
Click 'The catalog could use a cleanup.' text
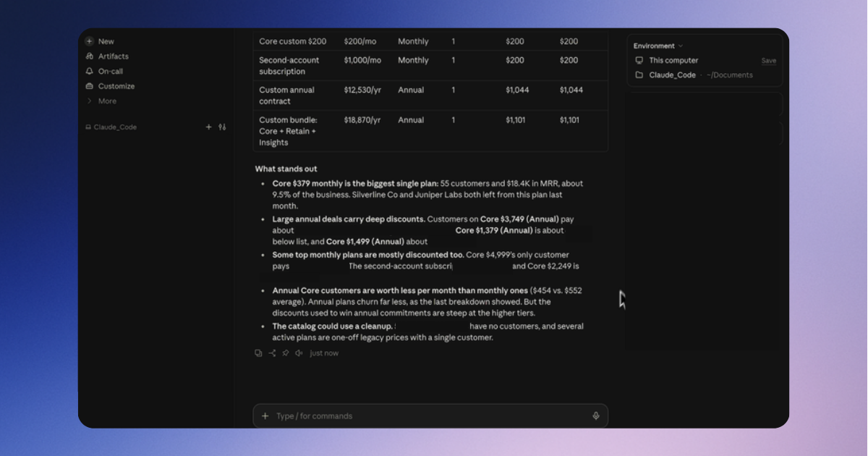(332, 326)
